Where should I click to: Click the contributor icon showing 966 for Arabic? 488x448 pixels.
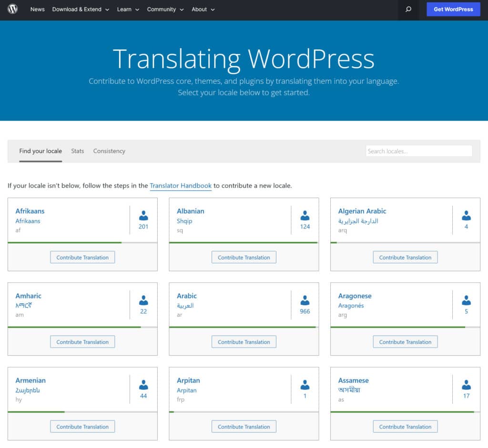[305, 300]
